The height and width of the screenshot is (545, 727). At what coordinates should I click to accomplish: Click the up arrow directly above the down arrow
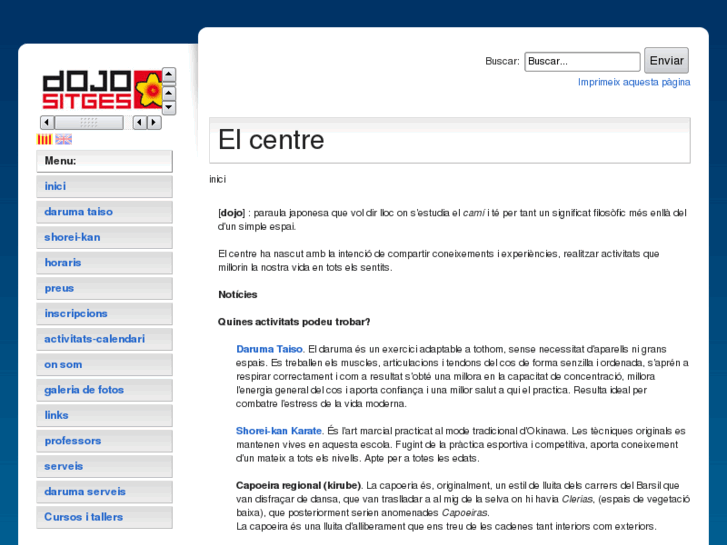[x=169, y=93]
